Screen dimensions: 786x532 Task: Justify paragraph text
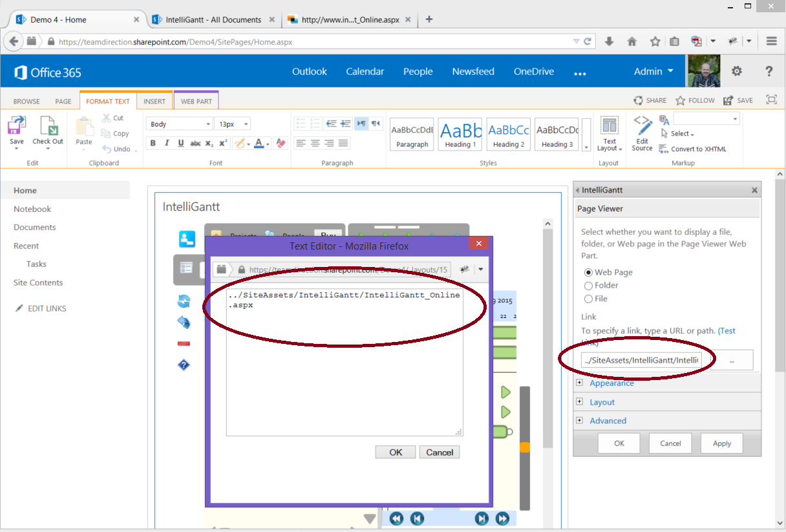pos(343,143)
